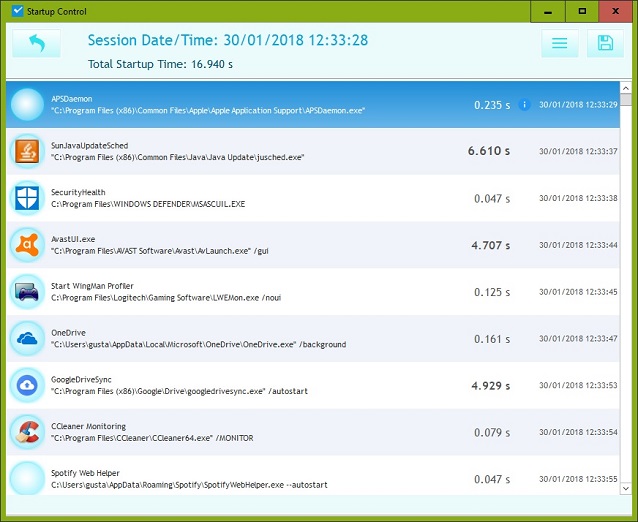
Task: Click the jusched.exe file path
Action: tap(177, 157)
